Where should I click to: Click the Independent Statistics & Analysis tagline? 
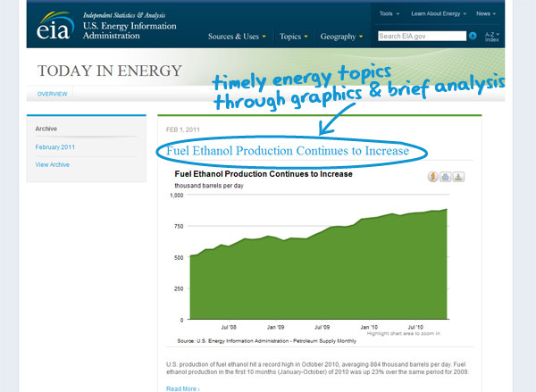point(124,15)
